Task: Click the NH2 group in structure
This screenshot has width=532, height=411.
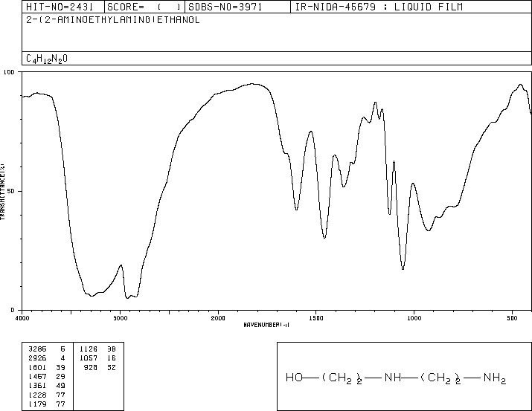Action: pyautogui.click(x=495, y=378)
